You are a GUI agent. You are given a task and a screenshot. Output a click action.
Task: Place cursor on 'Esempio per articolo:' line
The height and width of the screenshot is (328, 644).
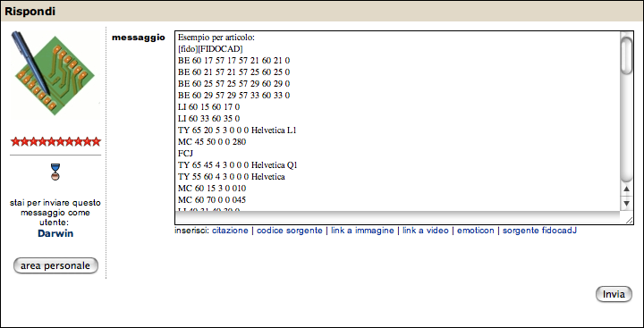(216, 38)
